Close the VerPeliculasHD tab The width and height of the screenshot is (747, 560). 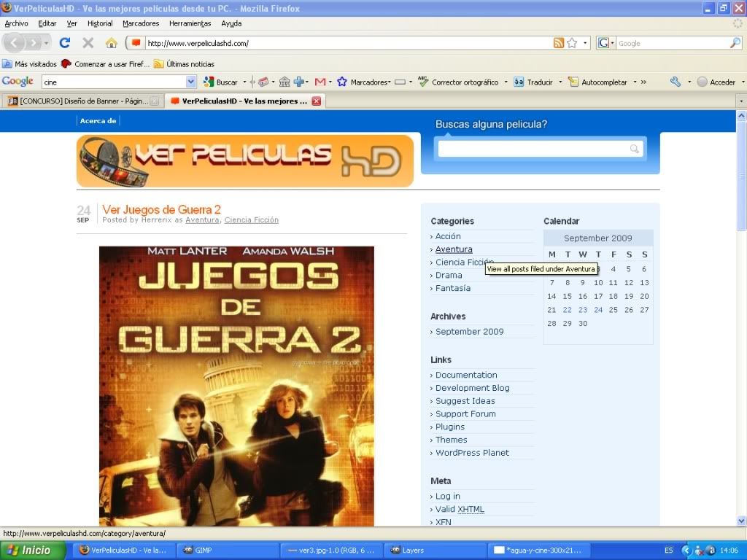317,101
